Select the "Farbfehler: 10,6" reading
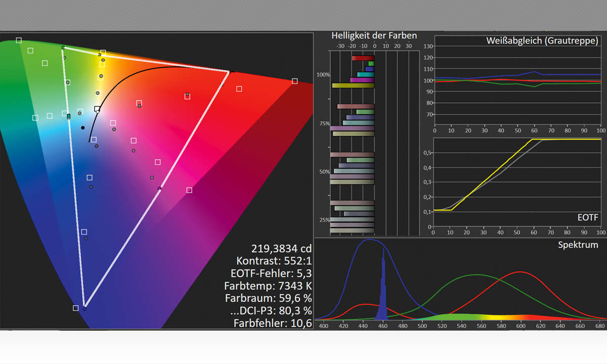Viewport: 607px width, 364px height. point(273,323)
